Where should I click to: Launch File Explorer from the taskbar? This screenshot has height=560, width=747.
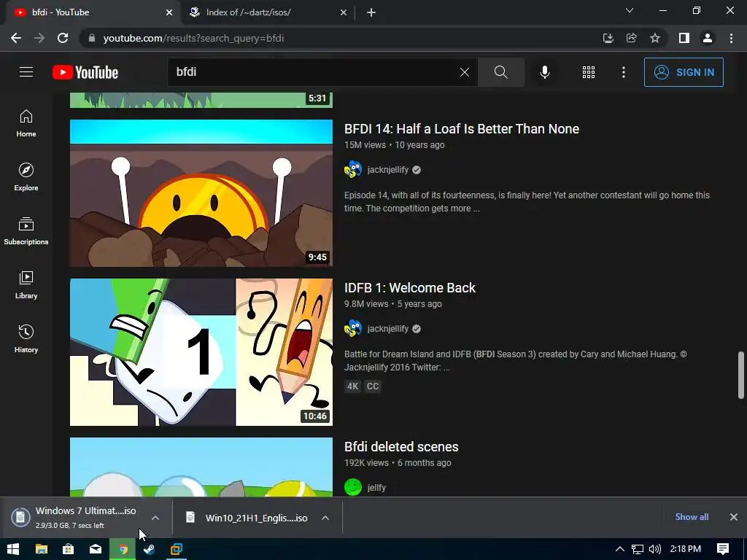42,549
